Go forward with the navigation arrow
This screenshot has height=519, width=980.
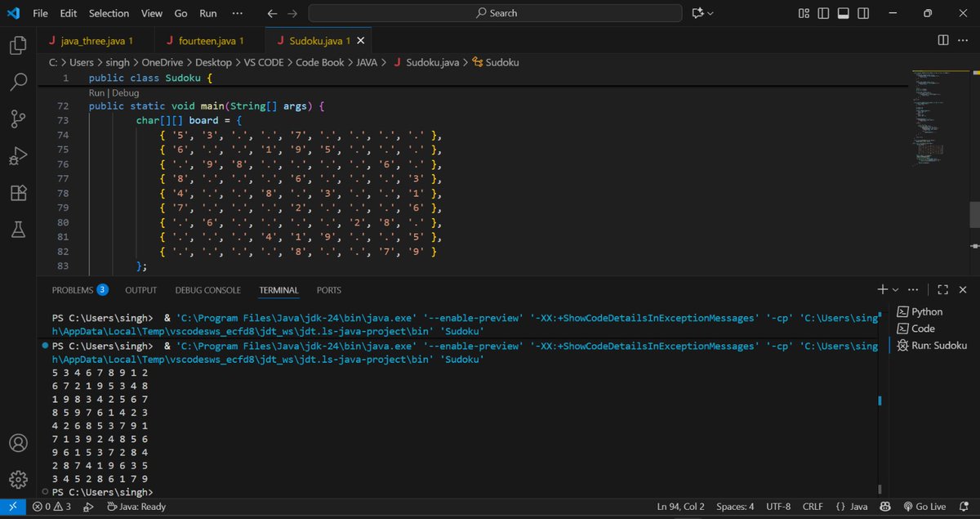coord(293,13)
